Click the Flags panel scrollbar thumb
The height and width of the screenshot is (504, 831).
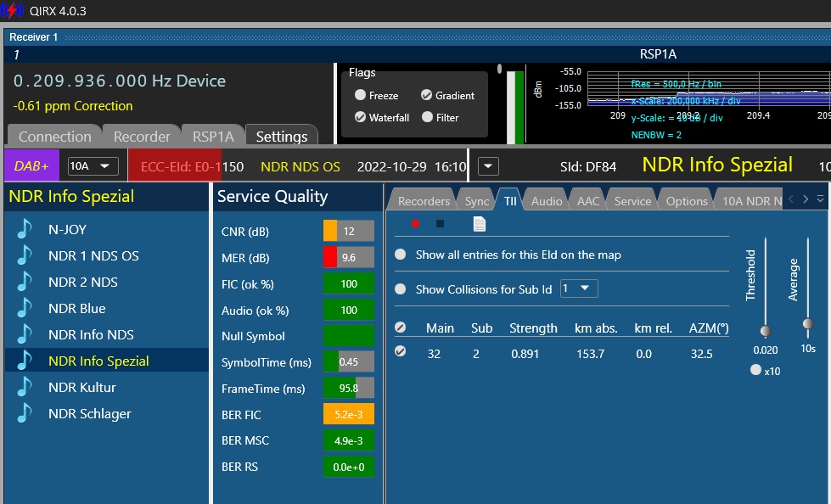[499, 69]
